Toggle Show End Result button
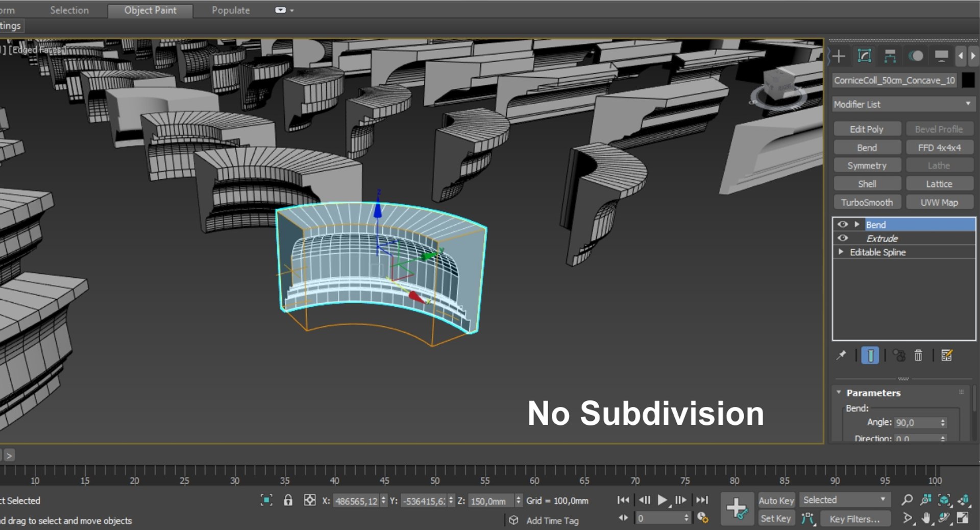The image size is (980, 530). [870, 355]
